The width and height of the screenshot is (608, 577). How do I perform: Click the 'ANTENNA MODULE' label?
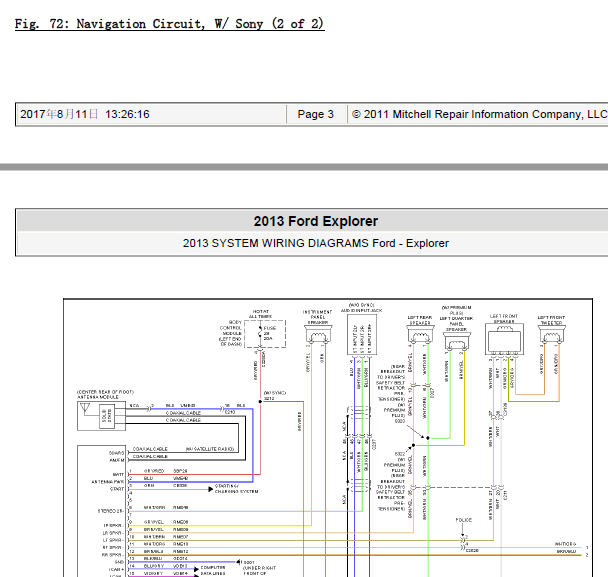point(98,397)
